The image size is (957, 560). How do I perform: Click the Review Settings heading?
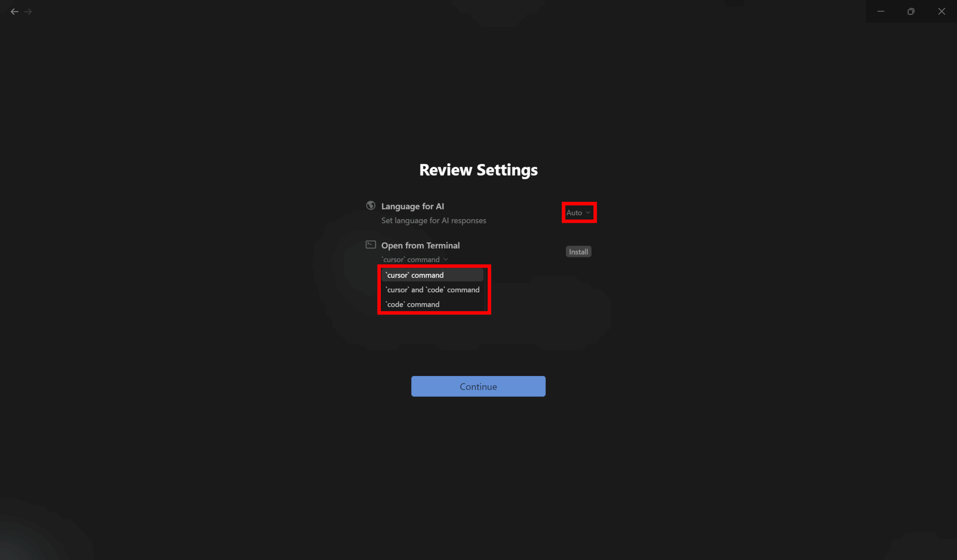[478, 170]
